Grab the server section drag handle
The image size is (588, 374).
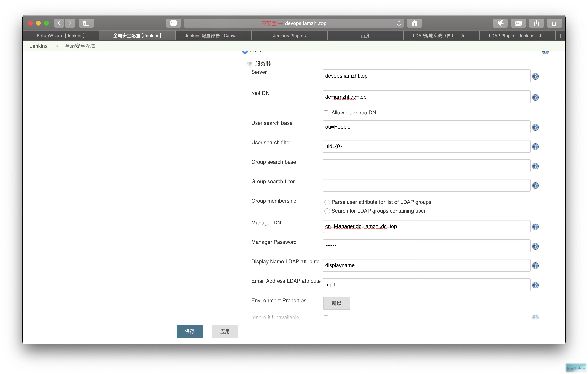pyautogui.click(x=250, y=64)
